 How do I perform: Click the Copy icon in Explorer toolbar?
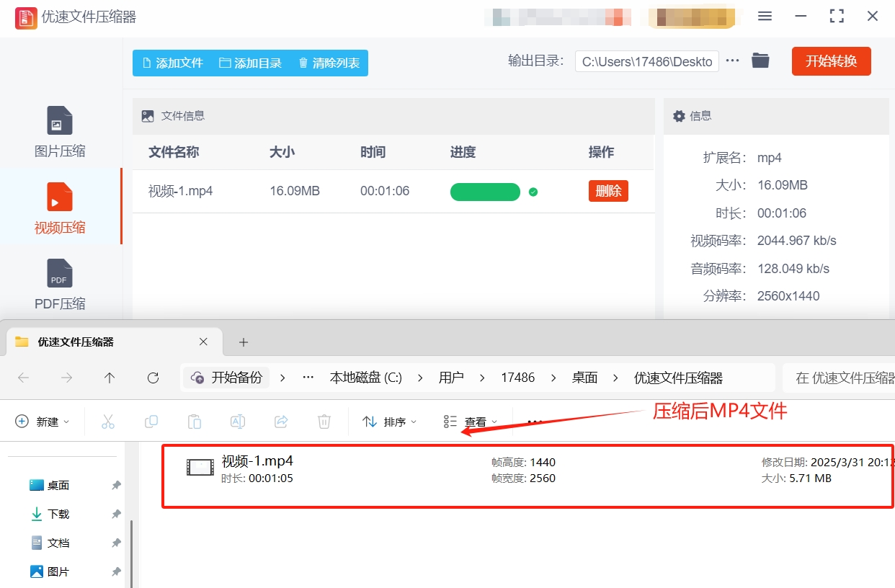point(151,422)
